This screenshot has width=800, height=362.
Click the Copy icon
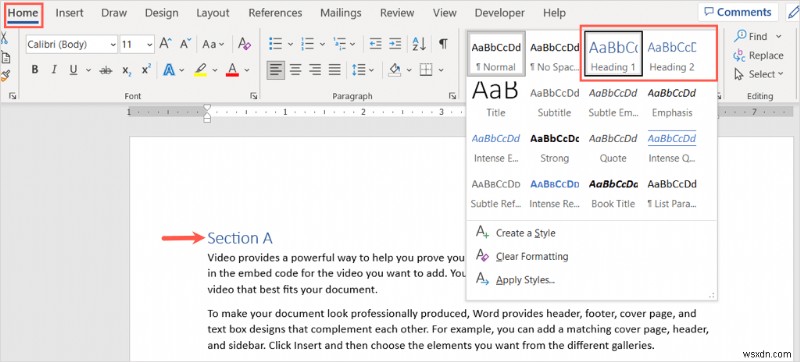click(5, 57)
